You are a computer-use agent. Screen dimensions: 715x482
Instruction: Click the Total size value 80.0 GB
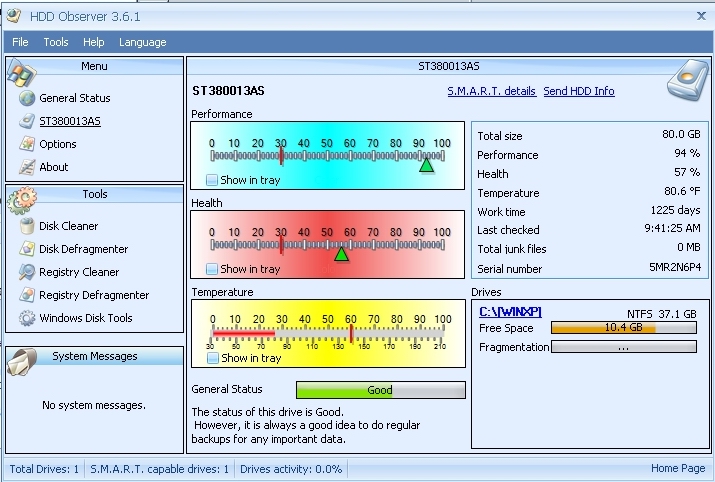point(681,134)
